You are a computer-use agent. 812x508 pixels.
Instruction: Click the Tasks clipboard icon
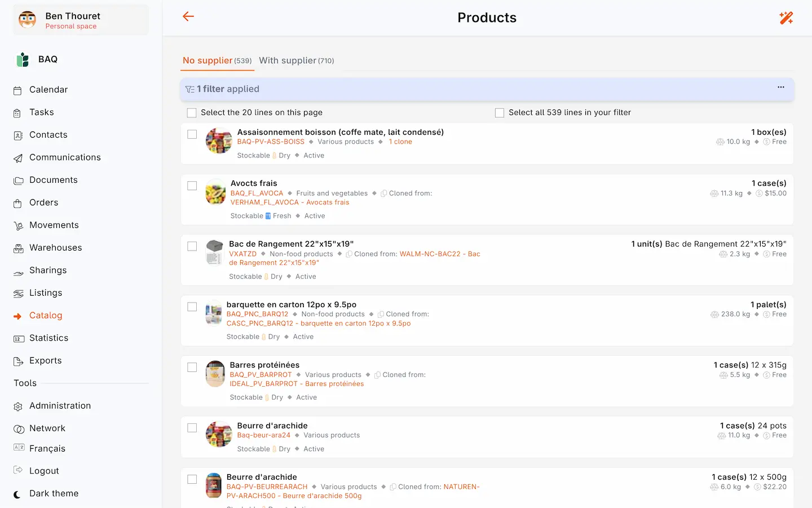point(18,113)
